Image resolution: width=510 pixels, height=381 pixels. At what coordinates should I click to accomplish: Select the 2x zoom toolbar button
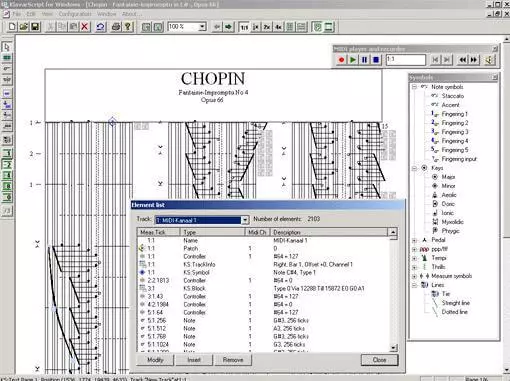[x=267, y=27]
